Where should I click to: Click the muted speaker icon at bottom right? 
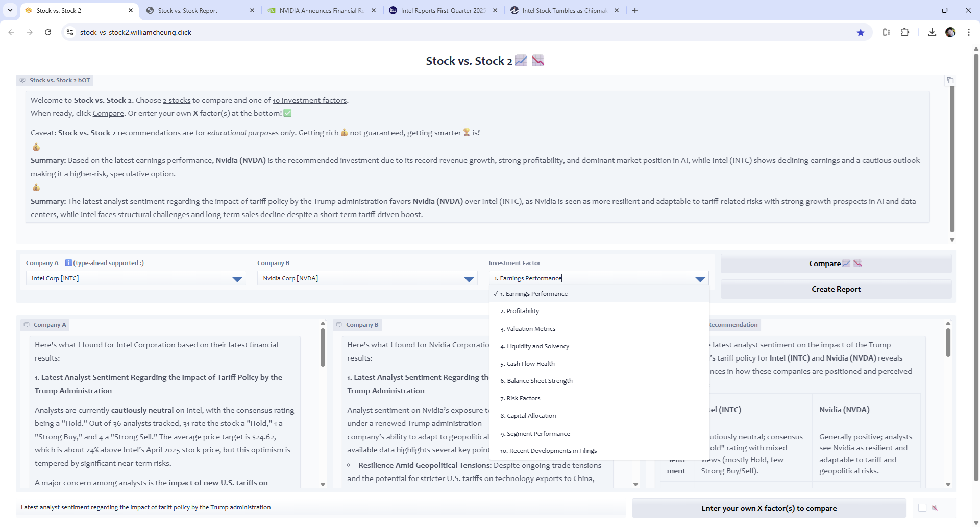coord(935,508)
